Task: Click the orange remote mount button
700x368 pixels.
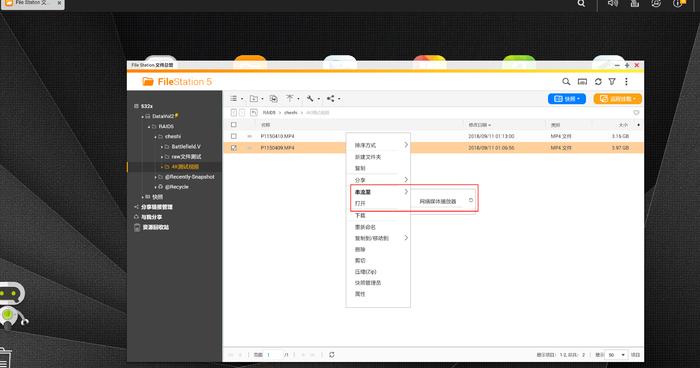Action: coord(617,99)
